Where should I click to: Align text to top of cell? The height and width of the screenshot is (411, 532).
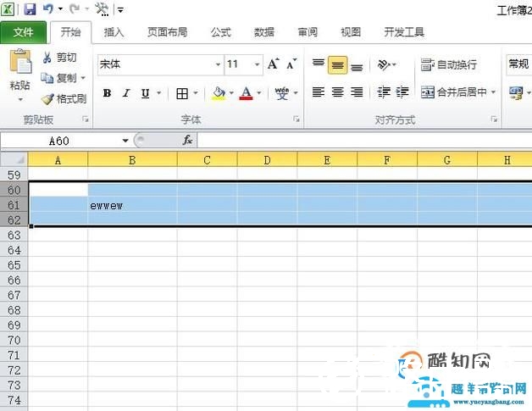click(x=319, y=64)
